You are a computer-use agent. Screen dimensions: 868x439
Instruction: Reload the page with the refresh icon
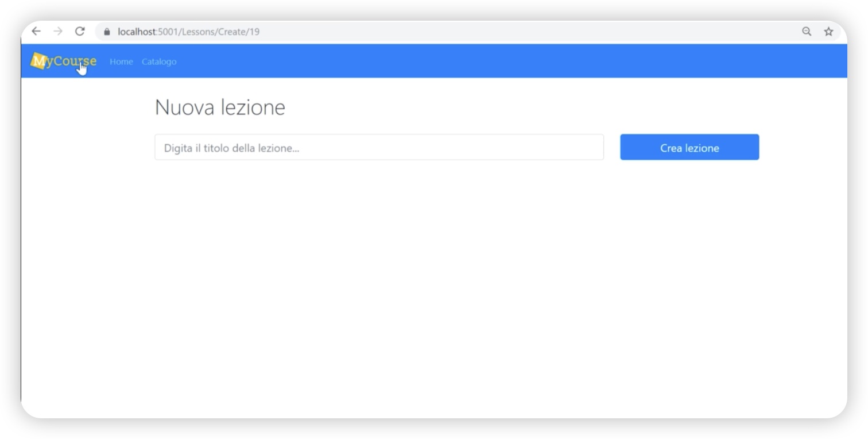tap(80, 32)
